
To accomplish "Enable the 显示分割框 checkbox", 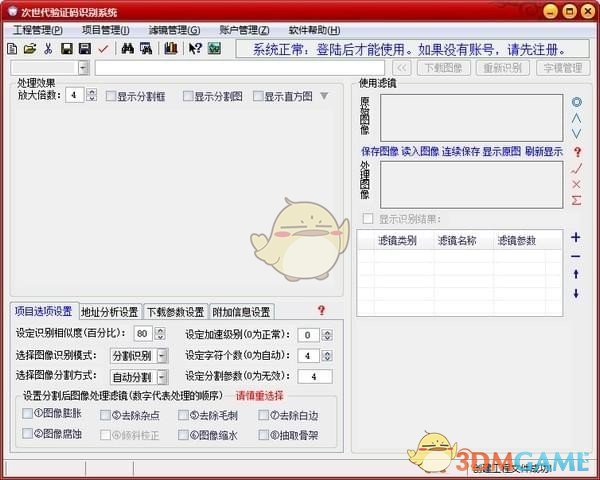I will (x=109, y=96).
